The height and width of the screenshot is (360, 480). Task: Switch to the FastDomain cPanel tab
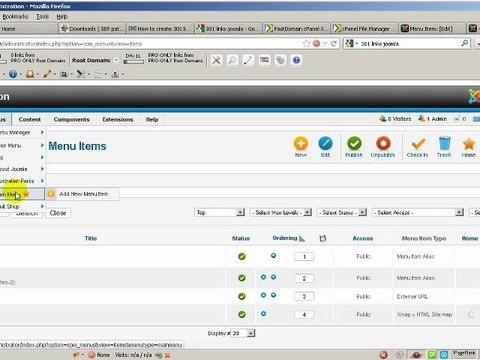pos(296,29)
